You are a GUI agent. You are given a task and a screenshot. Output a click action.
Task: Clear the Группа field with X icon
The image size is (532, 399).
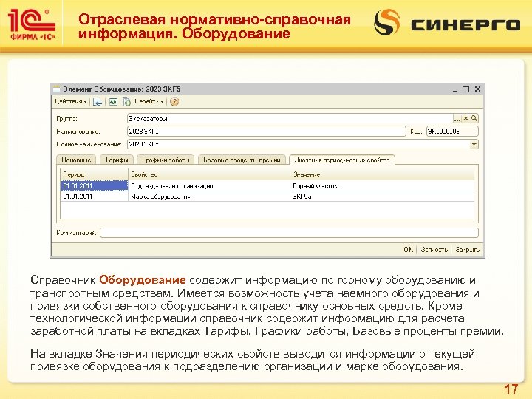pos(465,118)
